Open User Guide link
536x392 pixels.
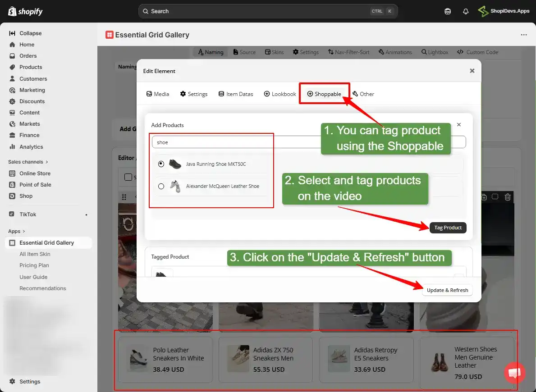[x=33, y=277]
